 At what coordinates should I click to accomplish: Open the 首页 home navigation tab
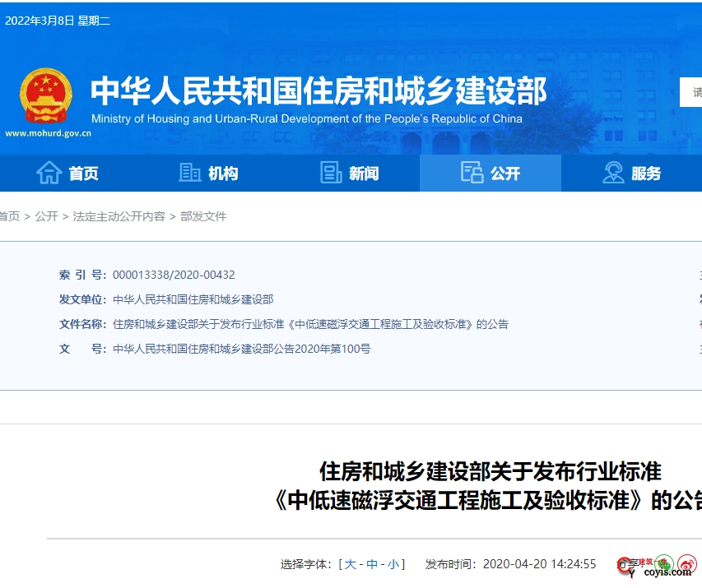67,174
